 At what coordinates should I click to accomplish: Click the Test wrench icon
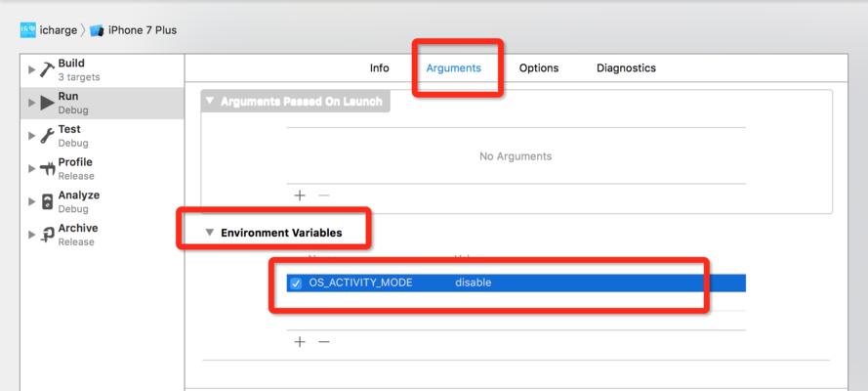pos(47,136)
